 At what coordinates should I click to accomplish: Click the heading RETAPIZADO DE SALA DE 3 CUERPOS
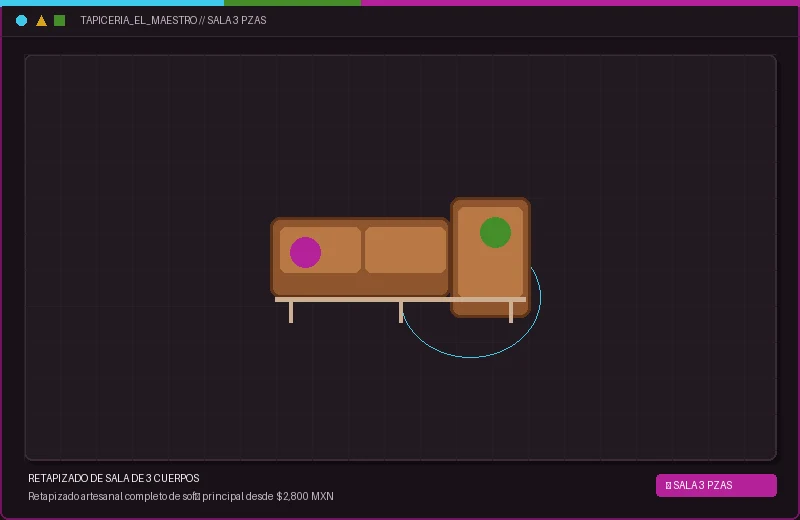coord(114,478)
